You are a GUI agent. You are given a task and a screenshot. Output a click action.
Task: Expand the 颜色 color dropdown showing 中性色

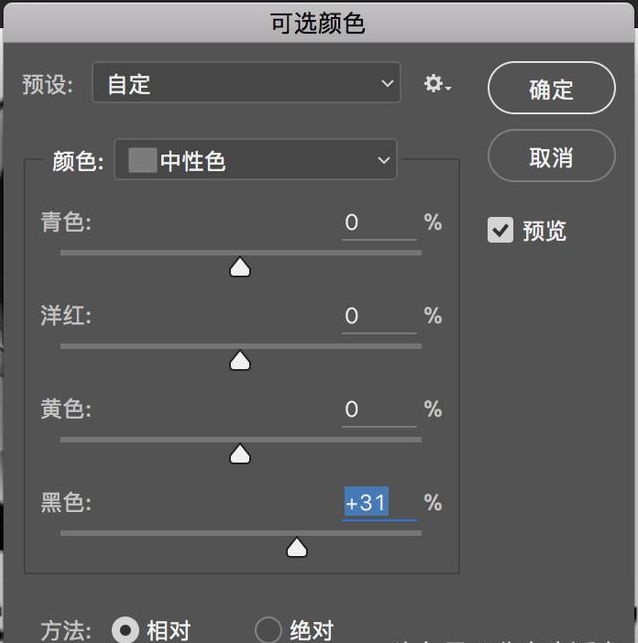click(x=256, y=160)
